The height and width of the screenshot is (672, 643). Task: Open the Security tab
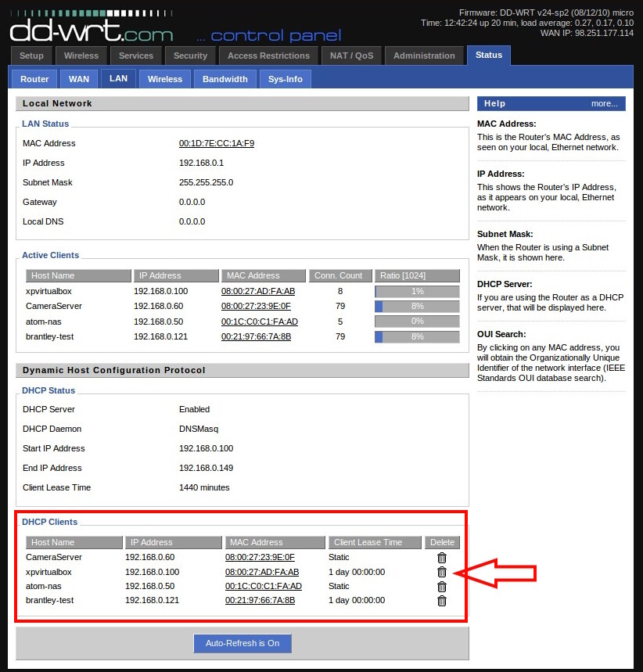[190, 56]
